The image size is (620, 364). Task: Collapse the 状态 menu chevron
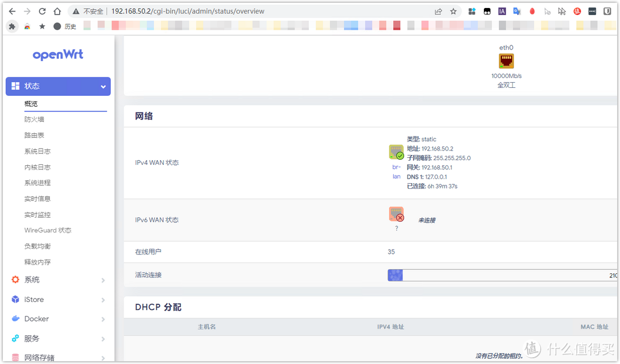pyautogui.click(x=103, y=87)
